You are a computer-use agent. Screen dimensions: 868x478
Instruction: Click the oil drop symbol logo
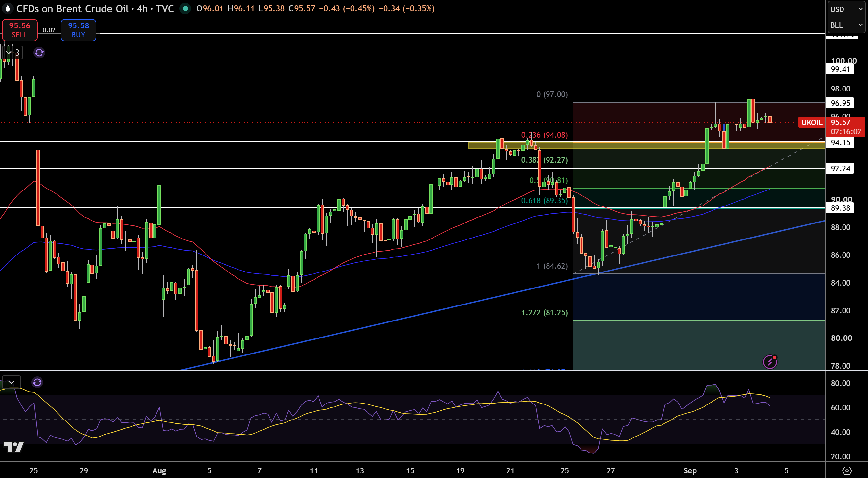click(8, 8)
